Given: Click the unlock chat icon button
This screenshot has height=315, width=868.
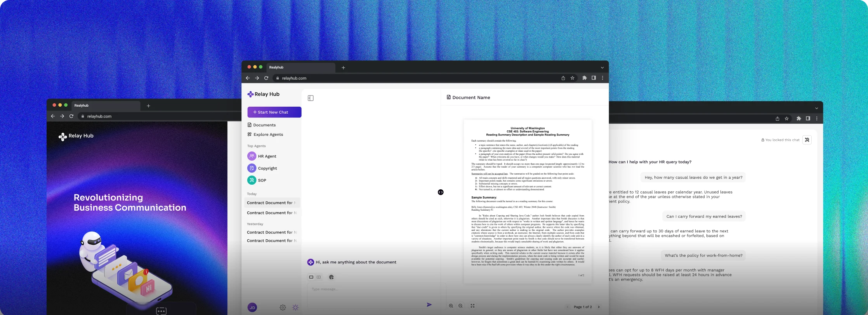Looking at the screenshot, I should (x=807, y=140).
